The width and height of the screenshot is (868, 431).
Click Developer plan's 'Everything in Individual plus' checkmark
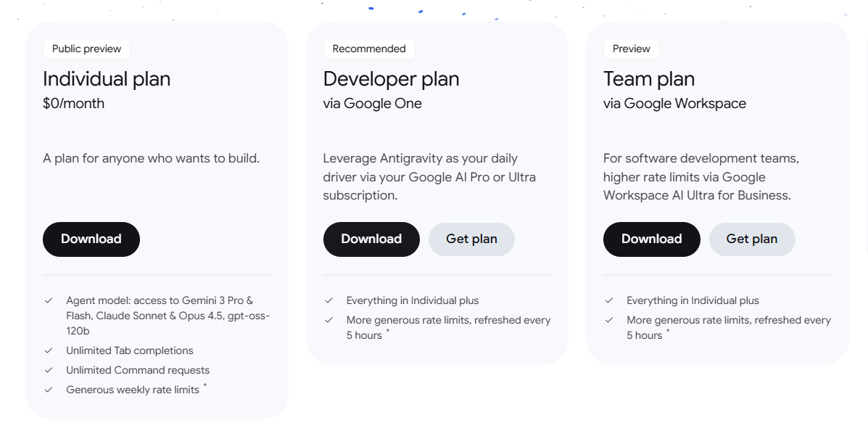[x=328, y=300]
